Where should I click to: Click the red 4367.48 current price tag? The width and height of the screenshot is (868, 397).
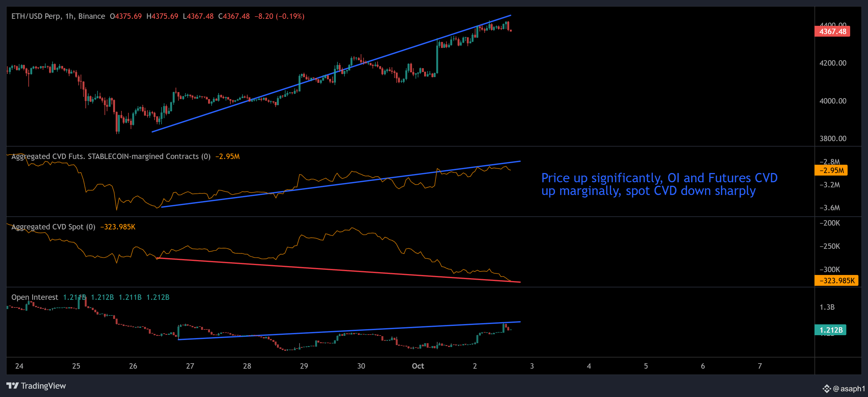(x=832, y=32)
